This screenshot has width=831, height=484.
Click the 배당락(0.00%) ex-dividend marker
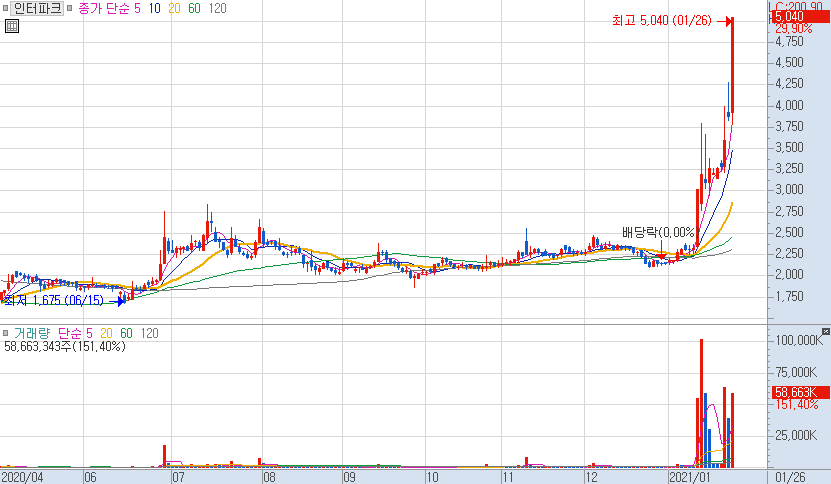tap(658, 232)
